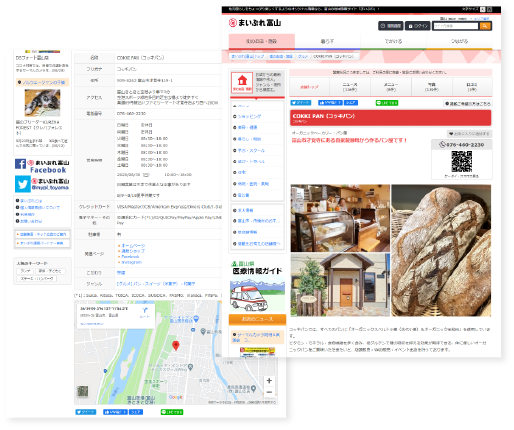This screenshot has width=514, height=430.
Task: Click the ステーキ・ハンバーグ keyword tag
Action: coord(37,278)
